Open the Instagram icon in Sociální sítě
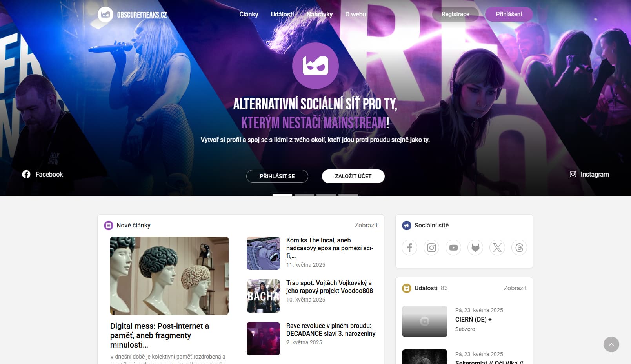 point(431,248)
